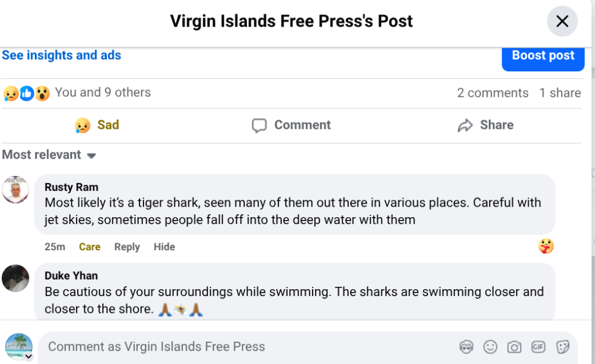
Task: View the 2 comments count
Action: coord(492,93)
